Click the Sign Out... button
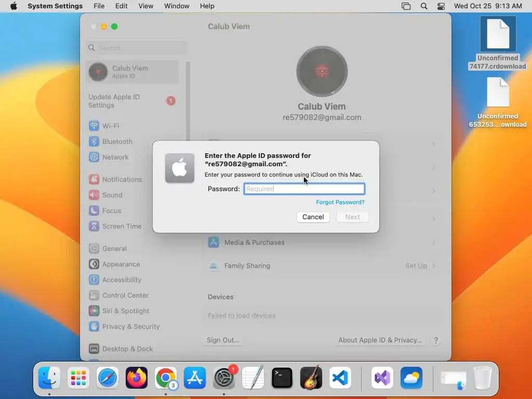This screenshot has width=532, height=399. pos(223,340)
